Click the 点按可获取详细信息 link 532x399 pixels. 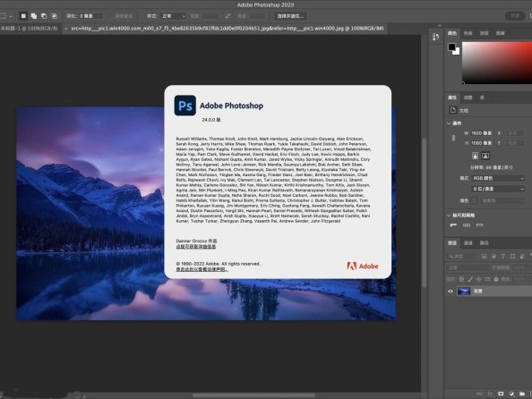tap(196, 246)
